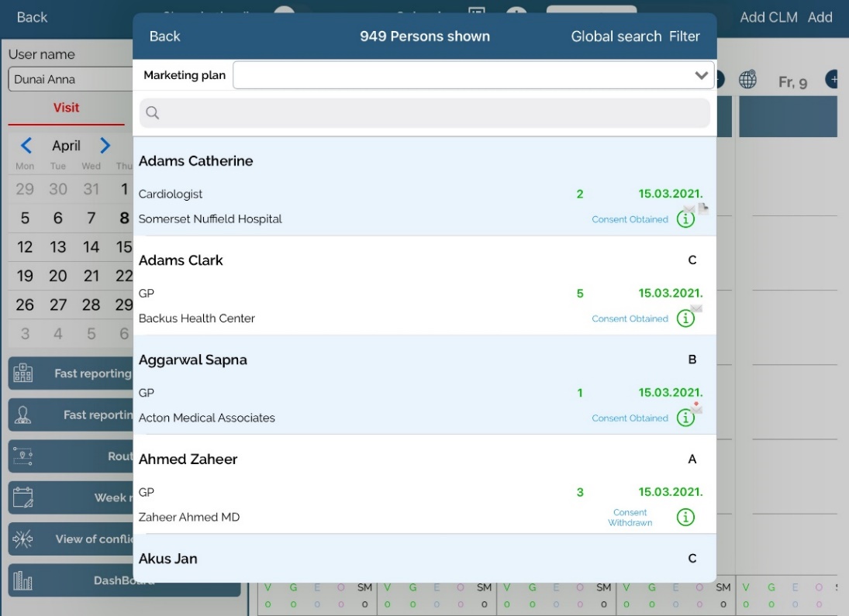Select the Visit tab
This screenshot has height=616, width=849.
[x=66, y=108]
